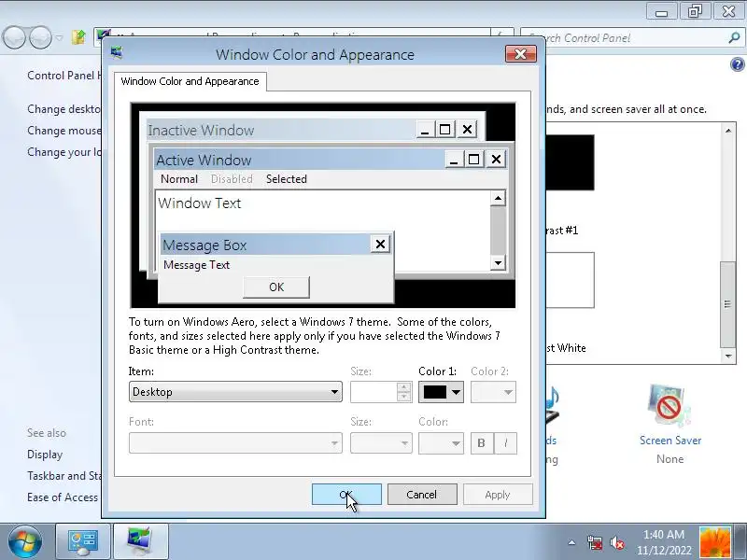Image resolution: width=747 pixels, height=560 pixels.
Task: Click themes list scrollbar up arrow
Action: 728,130
